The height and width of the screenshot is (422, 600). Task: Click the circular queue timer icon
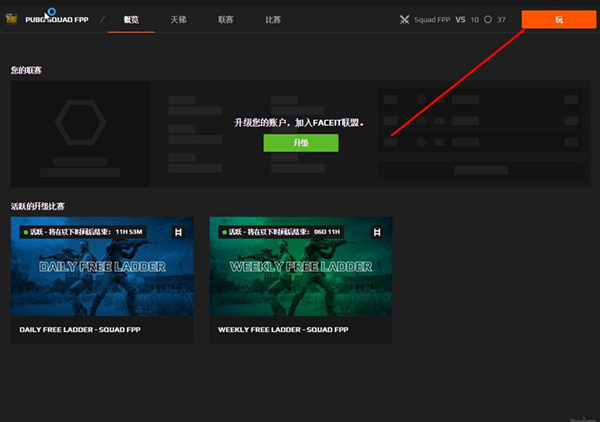click(x=488, y=20)
